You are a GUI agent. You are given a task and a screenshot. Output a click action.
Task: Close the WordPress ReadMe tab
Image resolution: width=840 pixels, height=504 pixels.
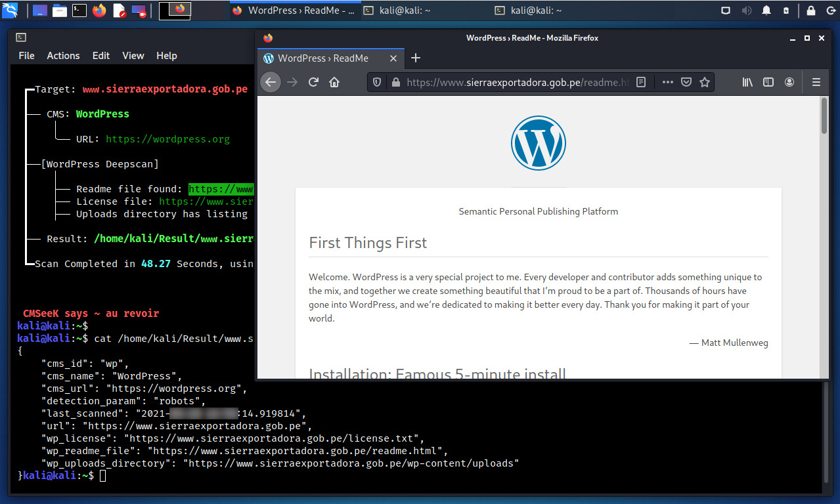393,58
